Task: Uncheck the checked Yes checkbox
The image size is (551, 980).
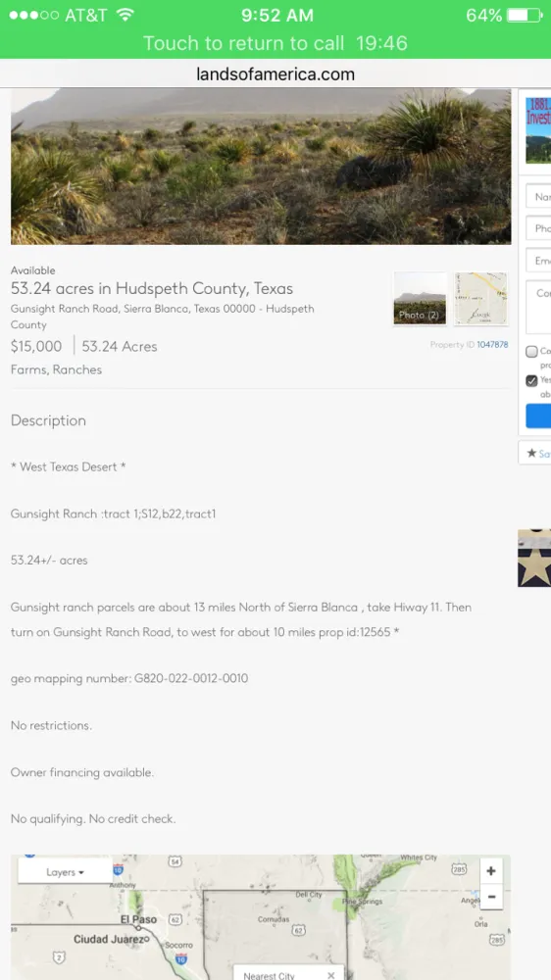Action: click(x=531, y=380)
